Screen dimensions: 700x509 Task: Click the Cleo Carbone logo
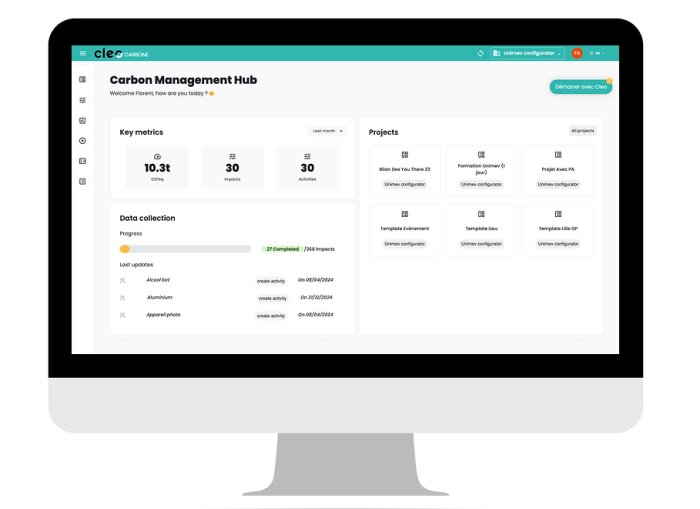(121, 53)
